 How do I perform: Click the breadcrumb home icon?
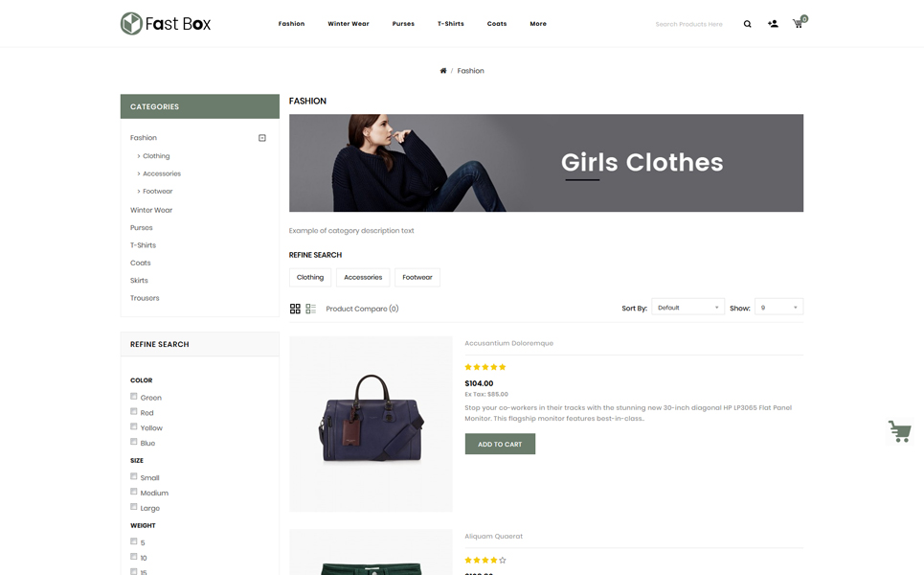pos(443,71)
